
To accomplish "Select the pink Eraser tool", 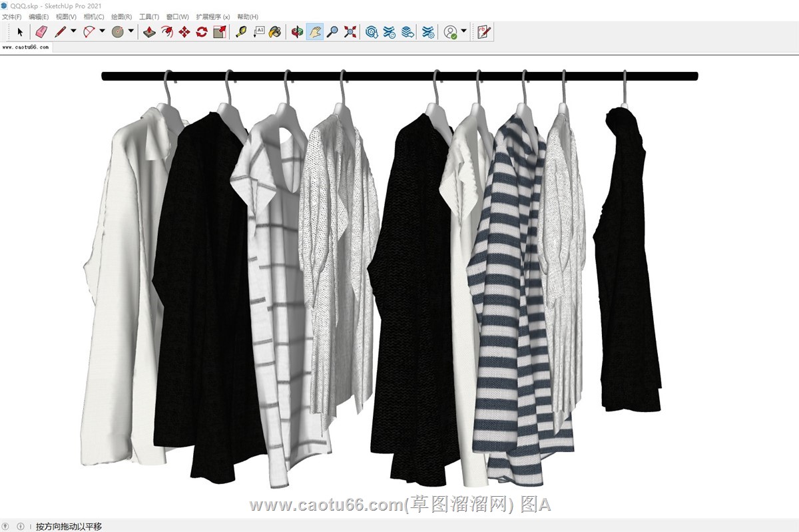I will 41,31.
